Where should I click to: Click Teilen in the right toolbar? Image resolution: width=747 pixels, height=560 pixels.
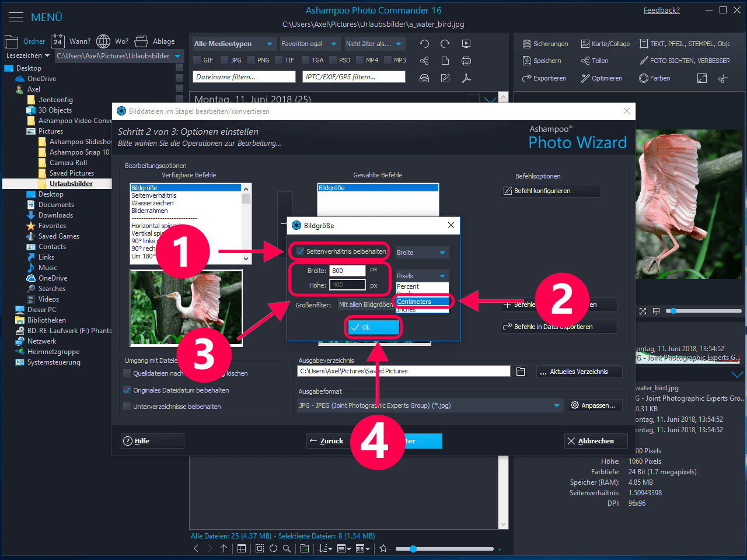click(x=595, y=61)
